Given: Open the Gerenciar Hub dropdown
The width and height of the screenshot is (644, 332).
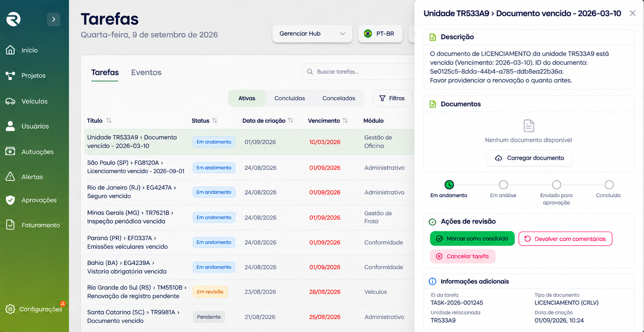Looking at the screenshot, I should (312, 34).
